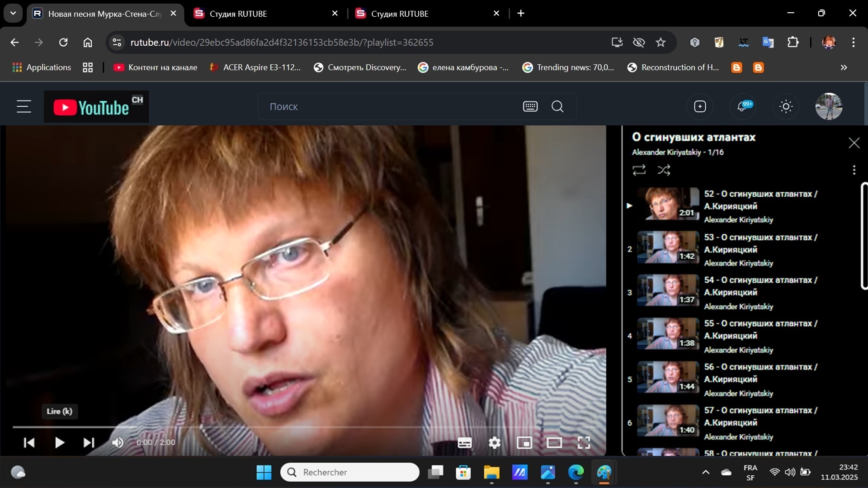Select playlist video 54 thumbnail
Image resolution: width=868 pixels, height=488 pixels.
[668, 291]
